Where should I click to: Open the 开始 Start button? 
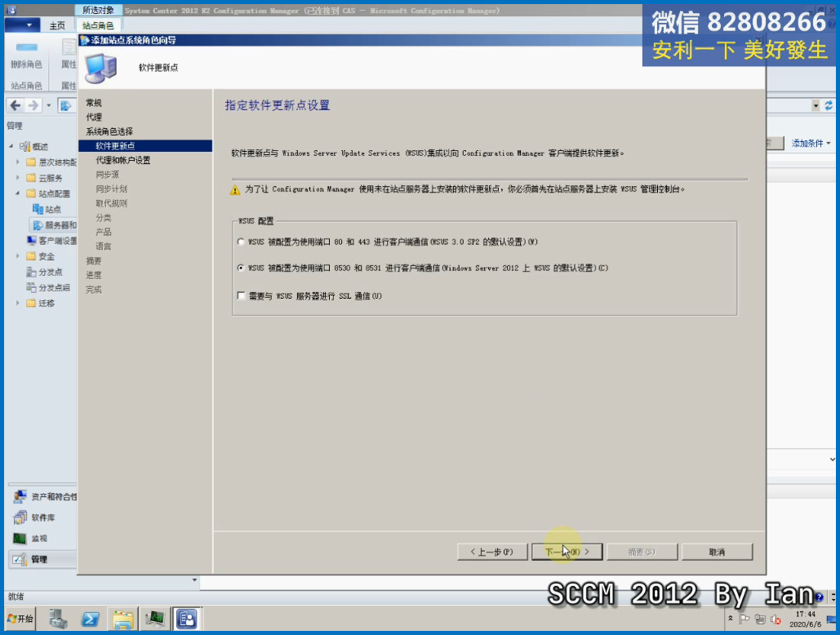click(20, 619)
